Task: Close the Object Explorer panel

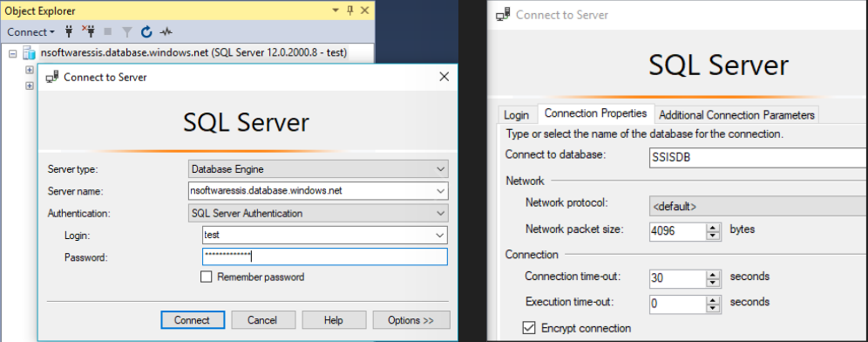Action: coord(364,10)
